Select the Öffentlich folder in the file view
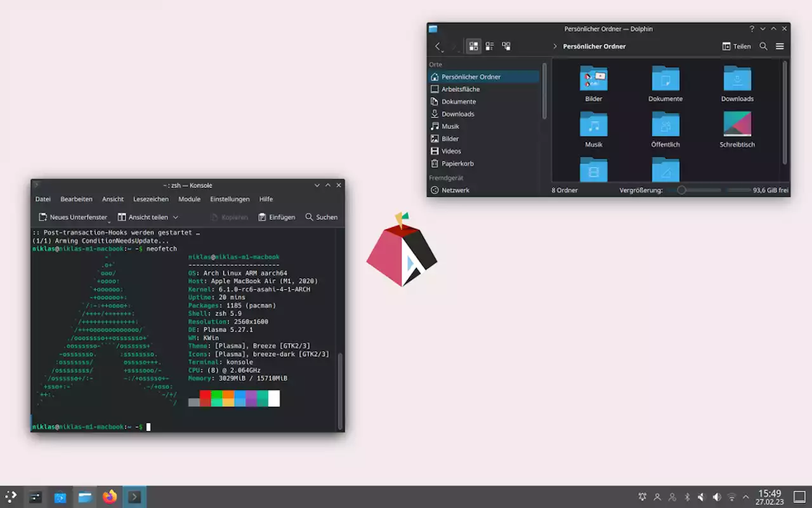 tap(665, 130)
